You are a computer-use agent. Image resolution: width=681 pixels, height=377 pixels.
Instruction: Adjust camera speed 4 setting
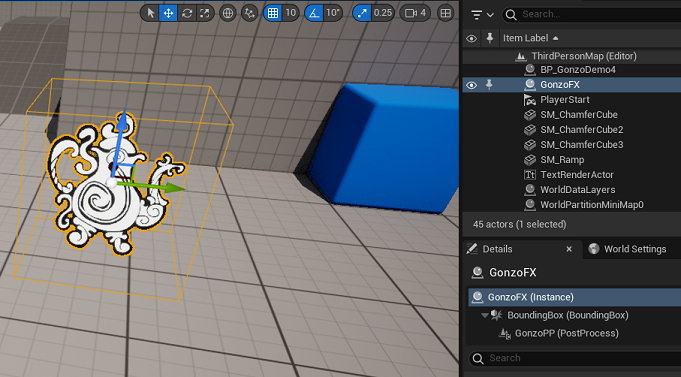pyautogui.click(x=415, y=13)
